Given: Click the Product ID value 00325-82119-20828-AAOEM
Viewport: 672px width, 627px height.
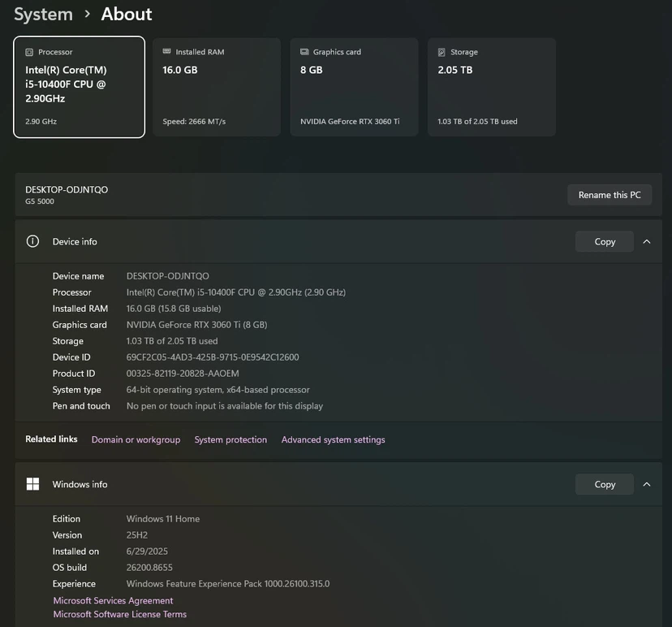Looking at the screenshot, I should (183, 374).
